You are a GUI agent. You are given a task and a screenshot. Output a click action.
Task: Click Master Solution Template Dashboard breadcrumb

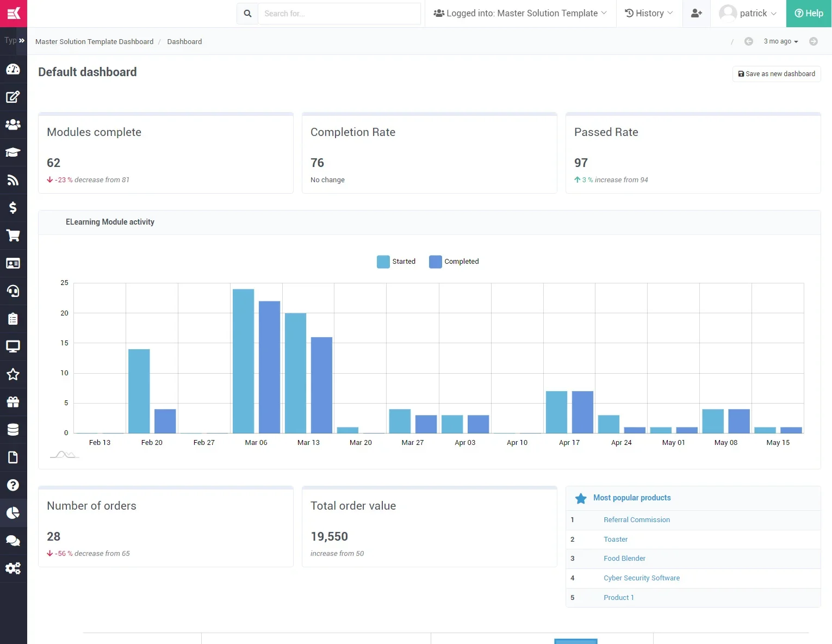[94, 42]
